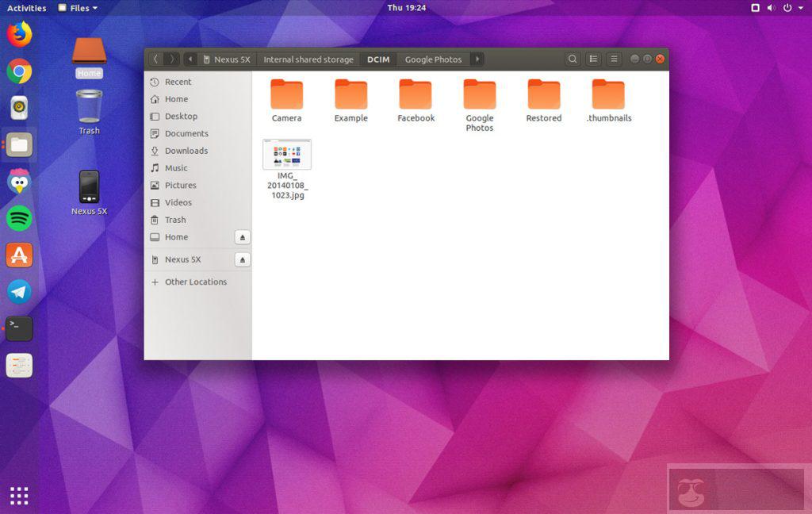Navigate back using the back arrow
Screen dimensions: 812x514
(x=155, y=59)
